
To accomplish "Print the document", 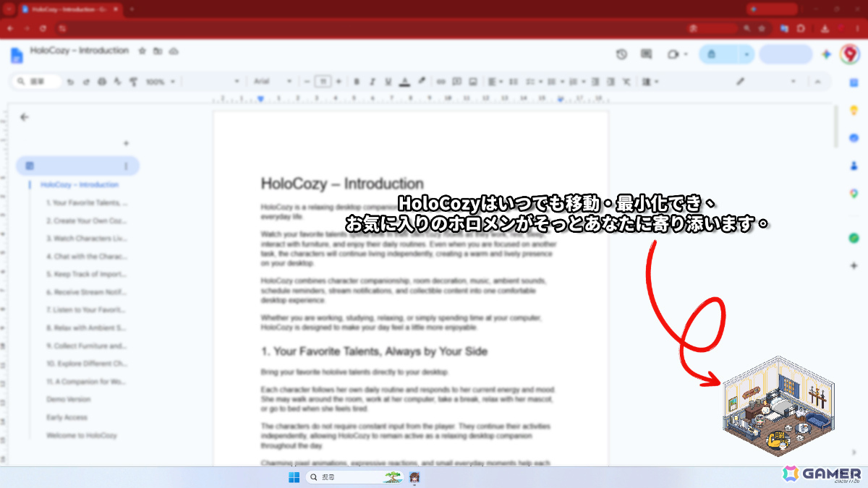I will tap(102, 82).
